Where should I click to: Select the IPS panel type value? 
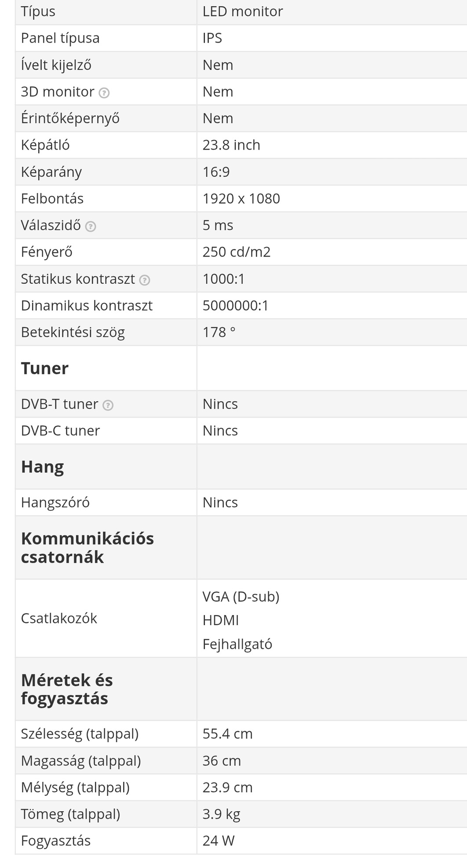pos(212,38)
